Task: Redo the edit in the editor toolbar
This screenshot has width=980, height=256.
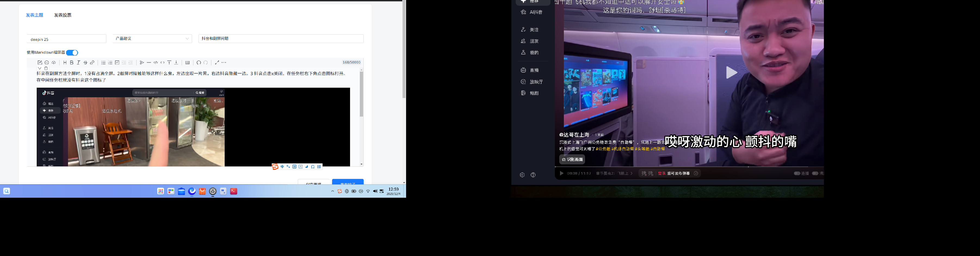Action: 205,62
